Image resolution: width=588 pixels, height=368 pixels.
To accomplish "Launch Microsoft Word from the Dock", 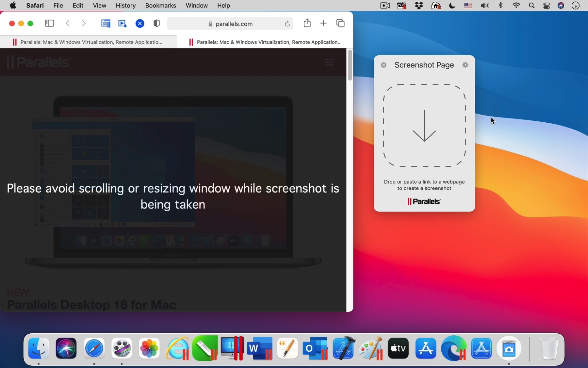I will point(260,348).
